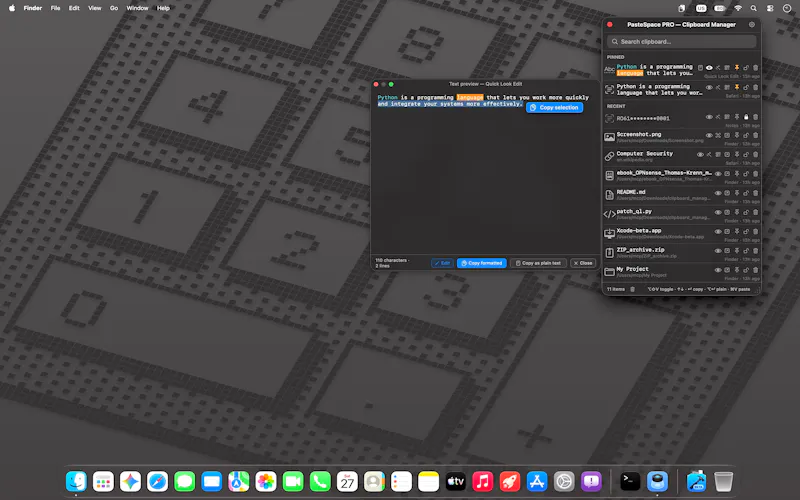Toggle preview eye for R061 masked item
This screenshot has height=500, width=800.
point(709,117)
